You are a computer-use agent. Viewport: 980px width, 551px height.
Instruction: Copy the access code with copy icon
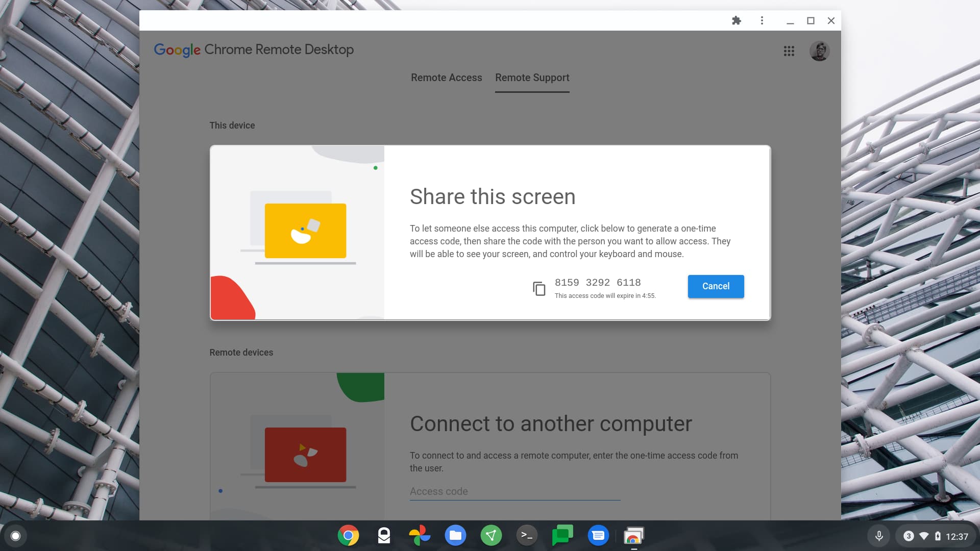(539, 289)
